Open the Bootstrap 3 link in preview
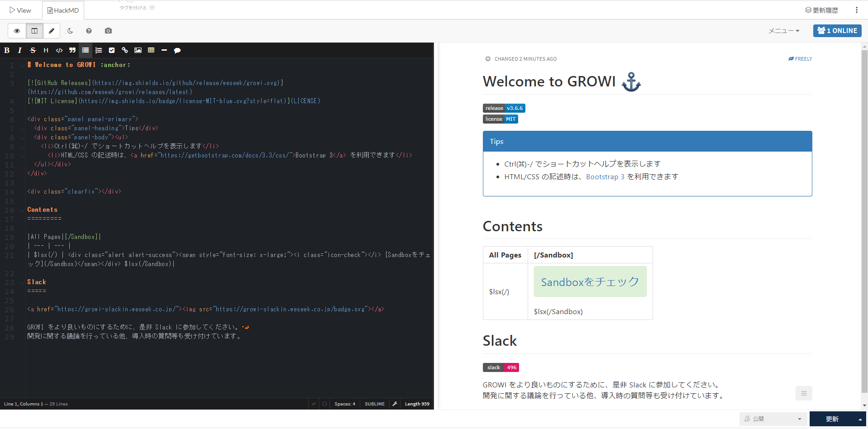This screenshot has height=429, width=868. (605, 177)
